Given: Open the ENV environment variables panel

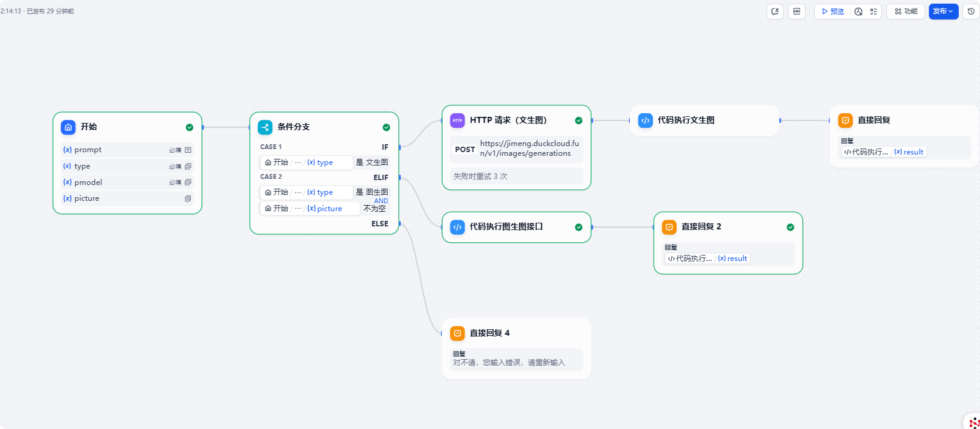Looking at the screenshot, I should [x=796, y=12].
